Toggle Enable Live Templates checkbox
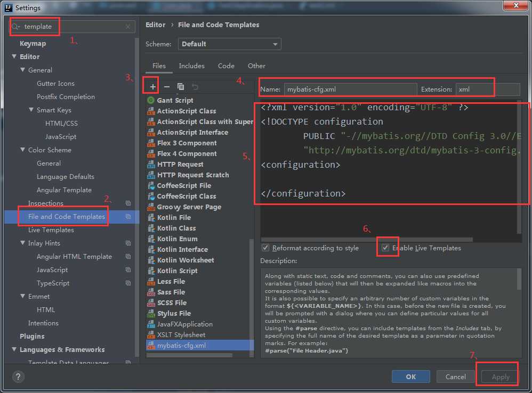This screenshot has height=393, width=532. click(x=385, y=248)
